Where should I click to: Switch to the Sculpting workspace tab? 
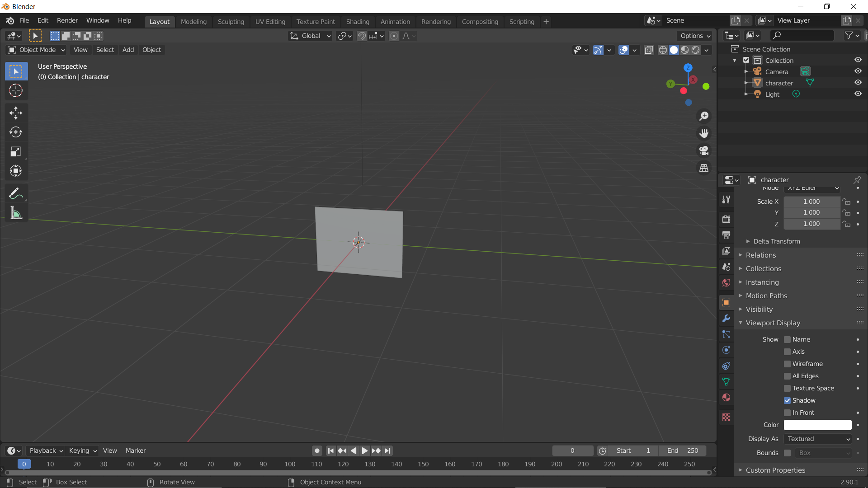[231, 22]
